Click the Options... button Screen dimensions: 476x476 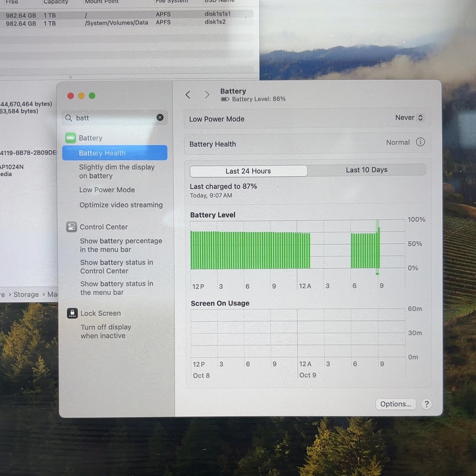click(x=395, y=404)
